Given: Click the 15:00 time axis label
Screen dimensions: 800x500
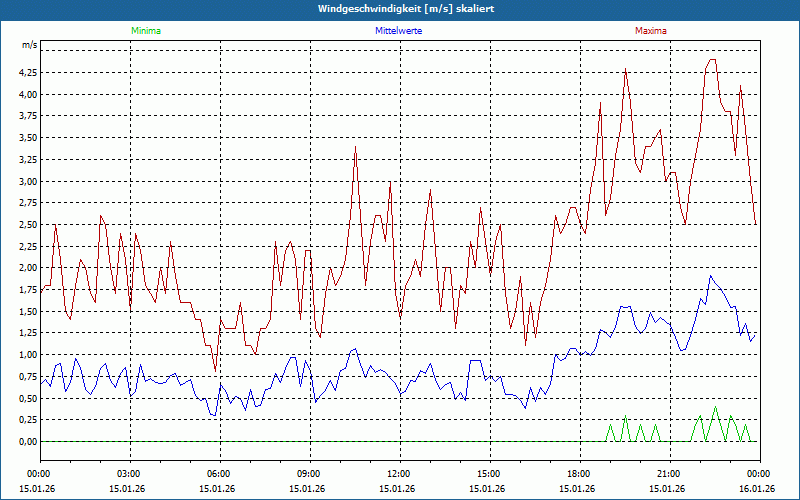Looking at the screenshot, I should tap(488, 474).
